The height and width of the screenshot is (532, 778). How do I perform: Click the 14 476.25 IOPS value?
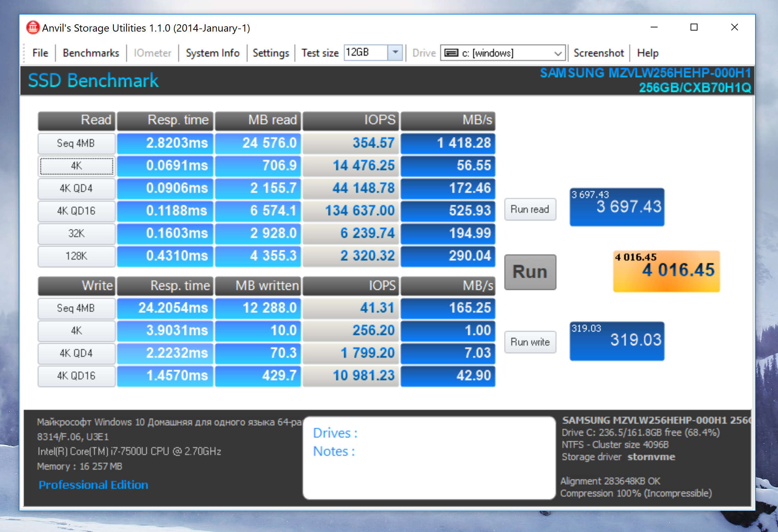[x=350, y=166]
